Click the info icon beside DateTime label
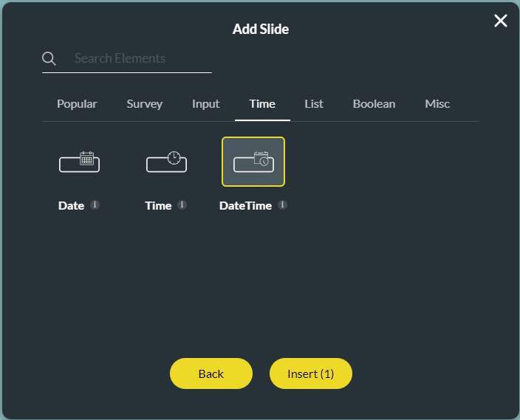Viewport: 520px width, 420px height. pyautogui.click(x=282, y=205)
